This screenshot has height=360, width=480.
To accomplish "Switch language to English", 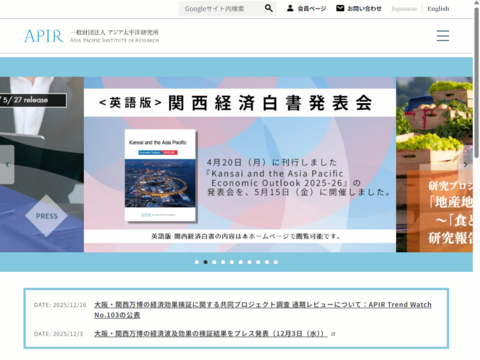I will click(x=438, y=9).
